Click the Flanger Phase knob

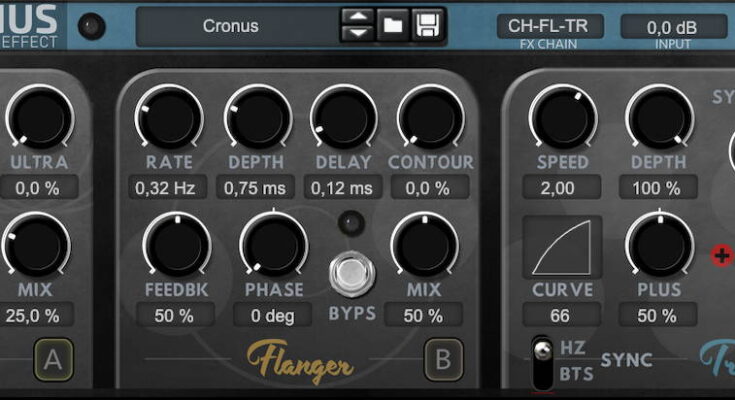click(x=273, y=246)
